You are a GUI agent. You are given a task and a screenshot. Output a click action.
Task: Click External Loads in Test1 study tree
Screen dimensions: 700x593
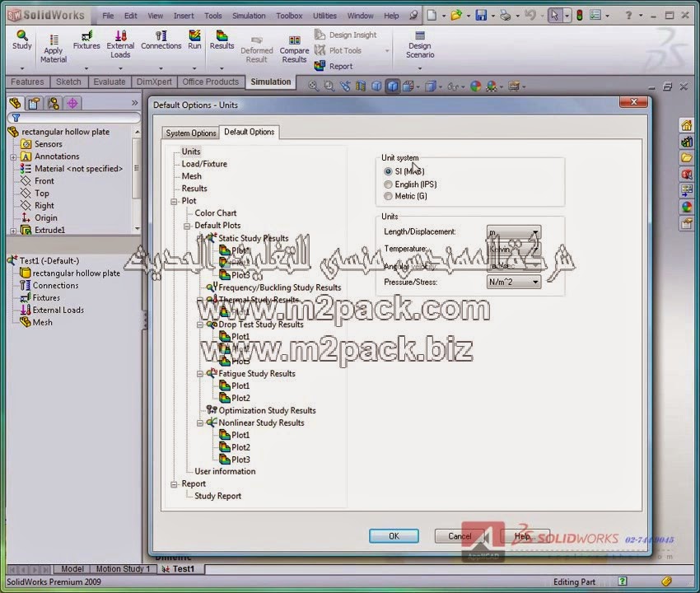point(58,310)
